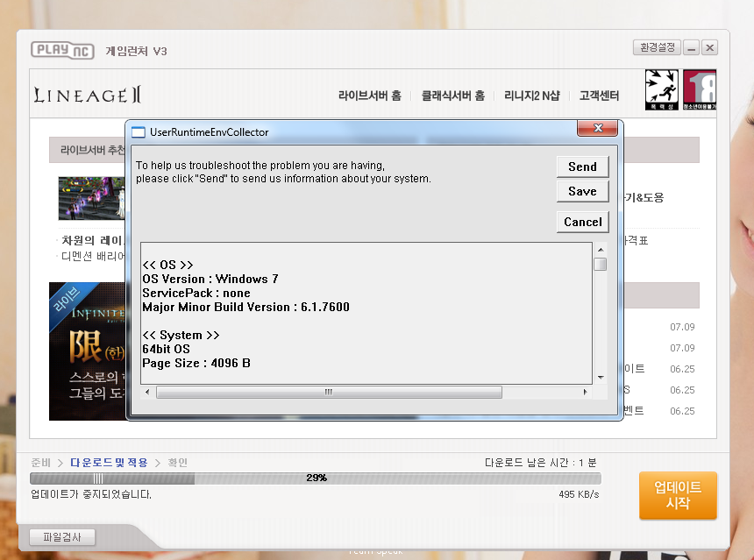Click the ServicePack : none line
Image resolution: width=754 pixels, height=560 pixels.
pos(196,293)
